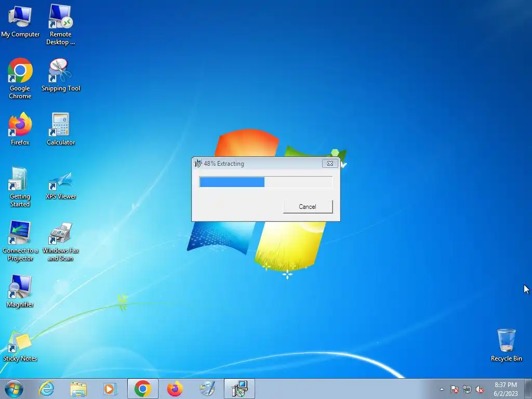Open My Computer desktop icon
This screenshot has height=399, width=532.
pos(20,21)
